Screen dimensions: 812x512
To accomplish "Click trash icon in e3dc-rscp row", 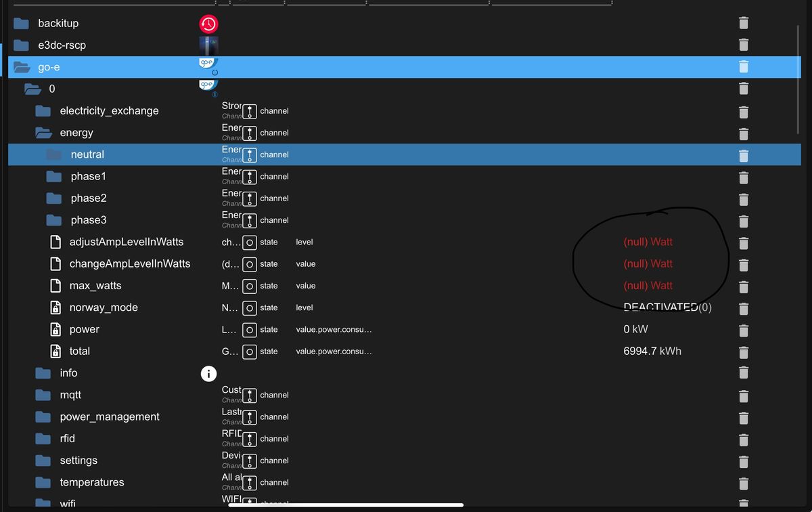I will 743,45.
